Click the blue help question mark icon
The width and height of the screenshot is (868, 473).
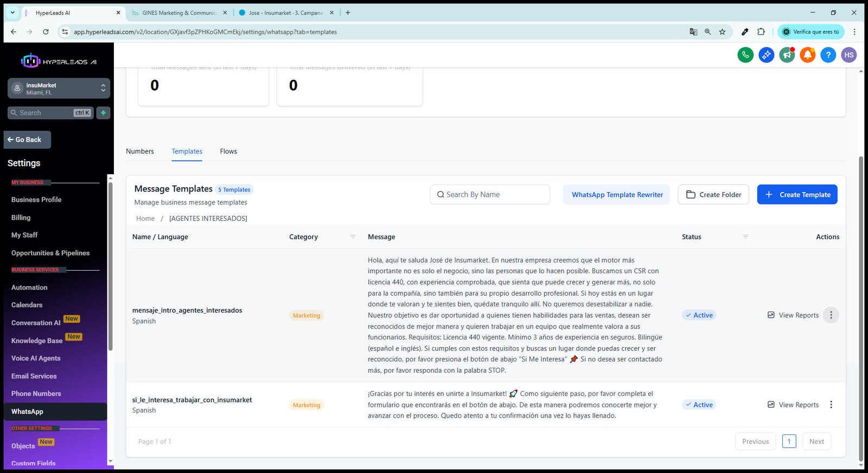tap(828, 55)
